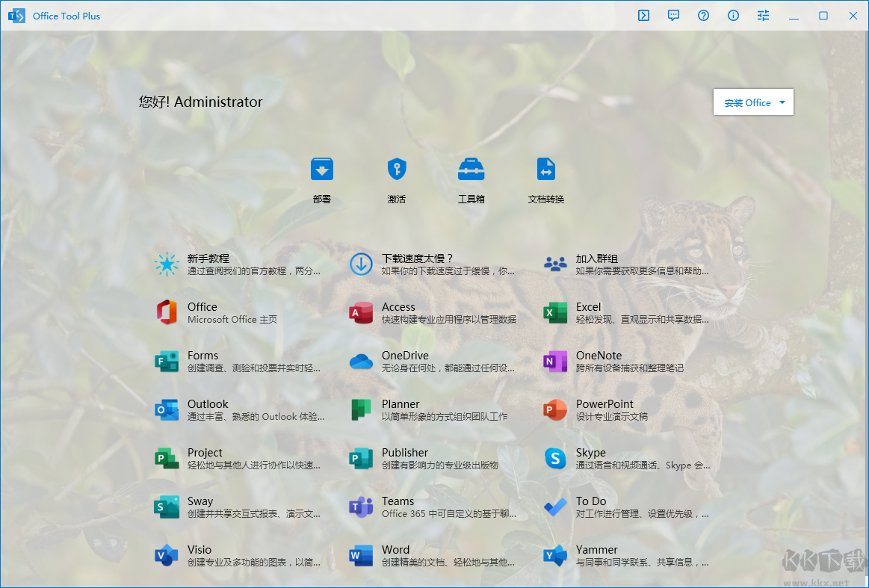
Task: Open the 激活 activation shield icon
Action: pyautogui.click(x=397, y=169)
